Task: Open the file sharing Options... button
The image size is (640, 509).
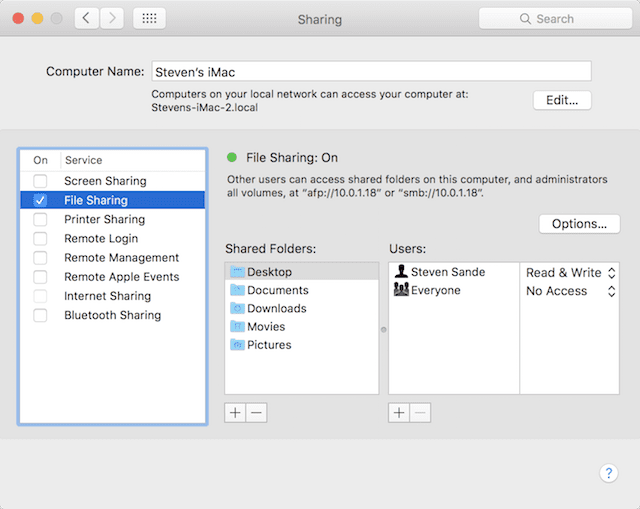Action: pos(579,224)
